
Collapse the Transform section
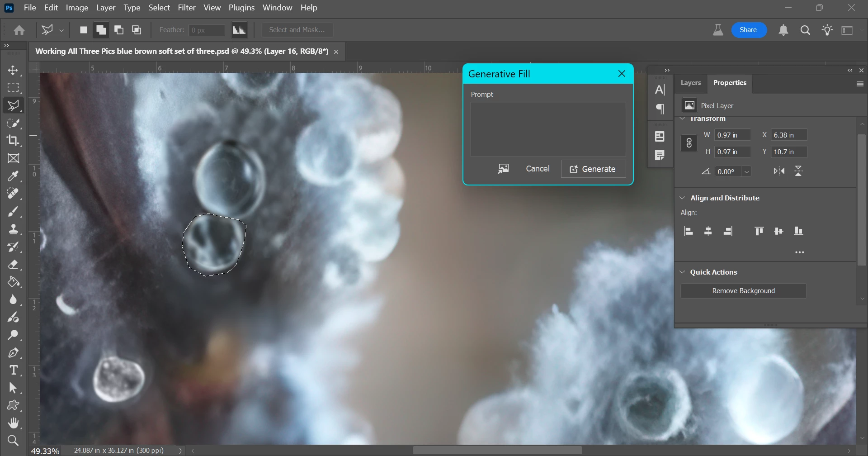tap(683, 119)
